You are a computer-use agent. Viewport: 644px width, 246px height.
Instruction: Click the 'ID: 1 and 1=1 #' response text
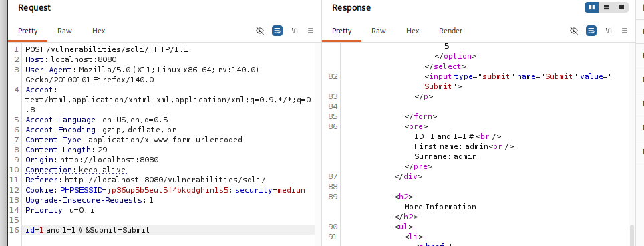tap(445, 137)
